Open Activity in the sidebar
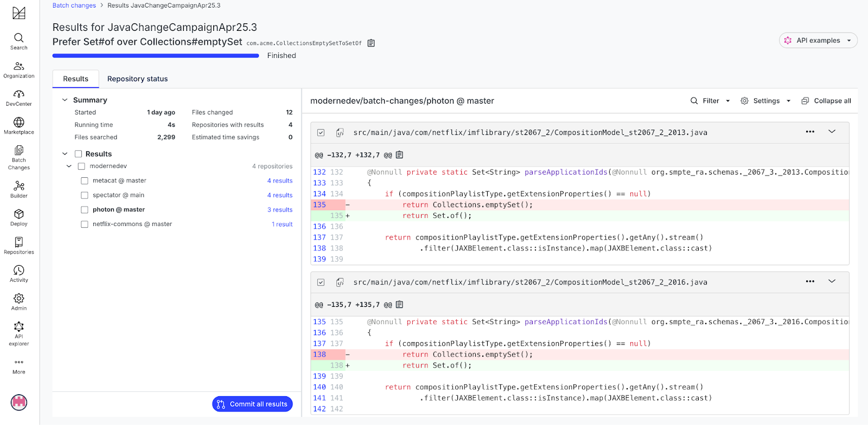 click(x=19, y=274)
